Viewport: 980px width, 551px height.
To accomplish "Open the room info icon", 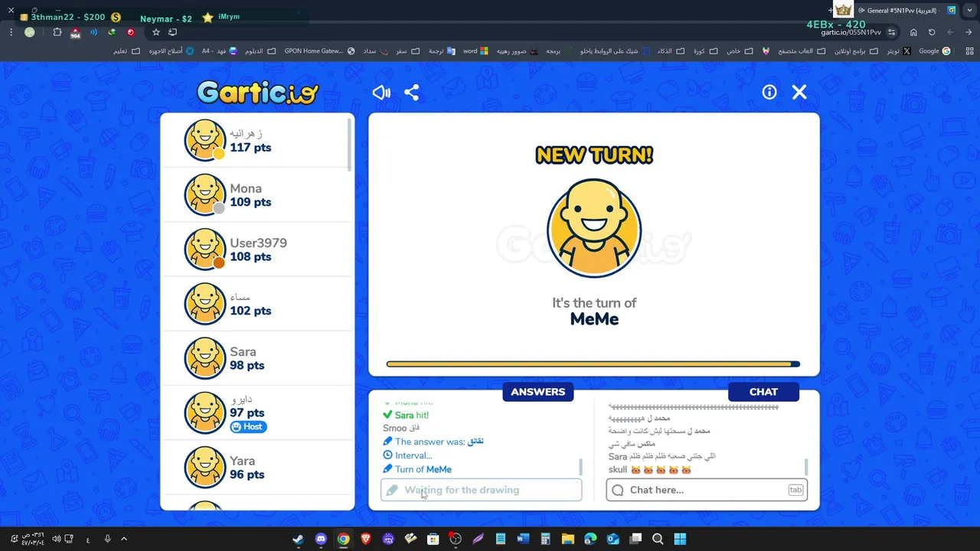I will (x=769, y=92).
